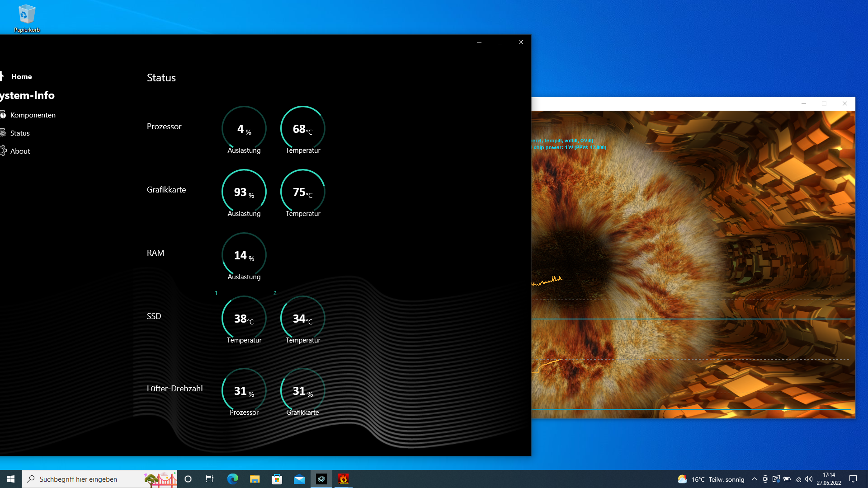Open Task View in the taskbar
This screenshot has height=488, width=868.
click(x=210, y=479)
